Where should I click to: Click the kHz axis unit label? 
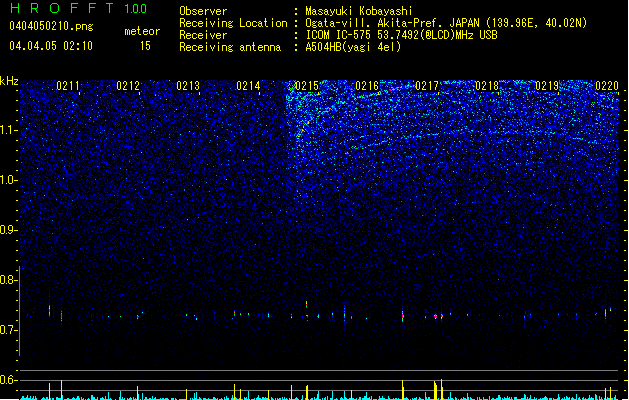click(9, 81)
